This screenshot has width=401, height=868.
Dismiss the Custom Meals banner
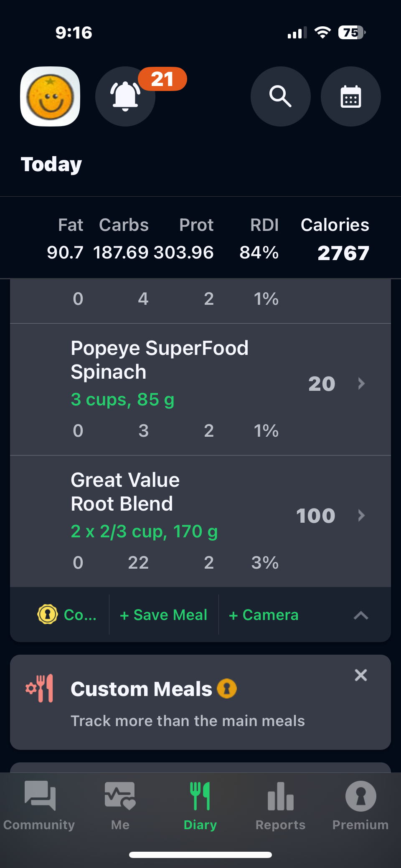361,675
